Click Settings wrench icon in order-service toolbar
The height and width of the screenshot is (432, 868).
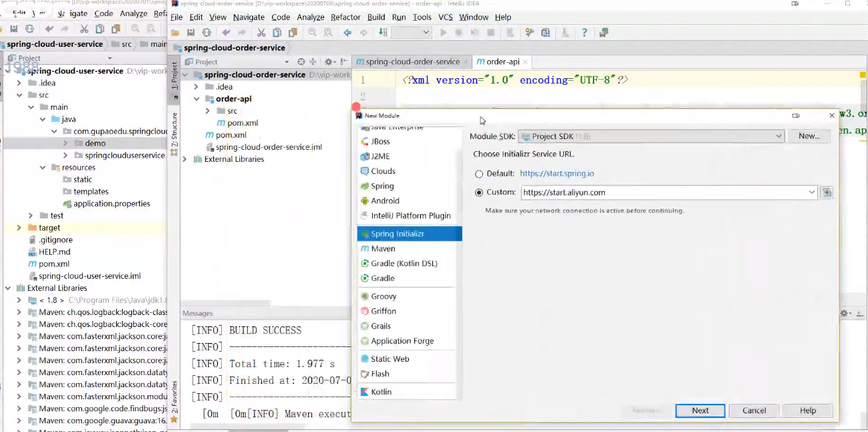tap(530, 33)
